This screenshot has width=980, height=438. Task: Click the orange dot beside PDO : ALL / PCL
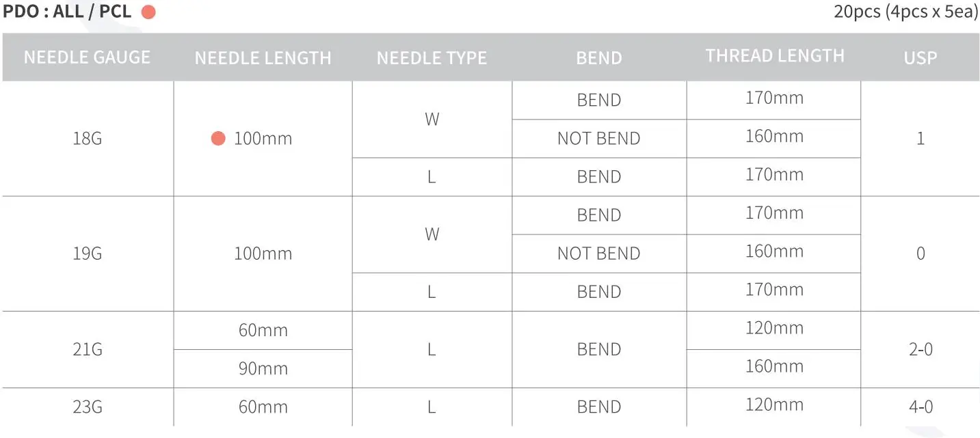(x=148, y=12)
